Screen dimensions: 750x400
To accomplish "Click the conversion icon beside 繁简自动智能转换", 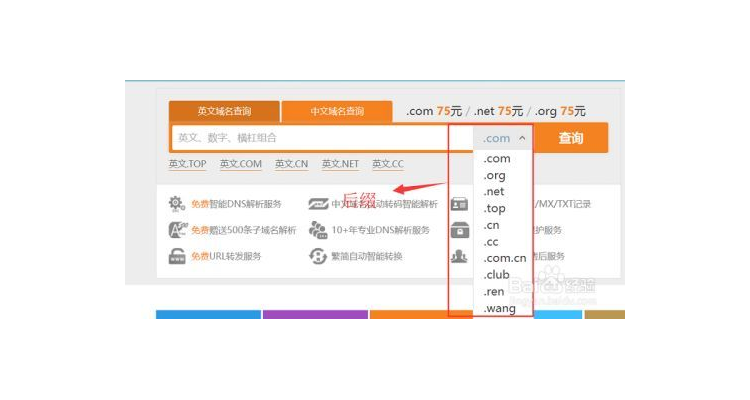I will click(318, 256).
